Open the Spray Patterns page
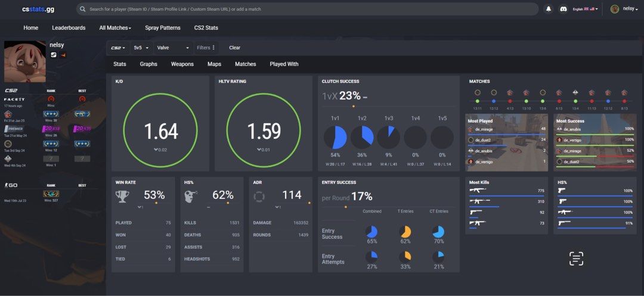Viewport: 644px width, 296px height. click(163, 28)
